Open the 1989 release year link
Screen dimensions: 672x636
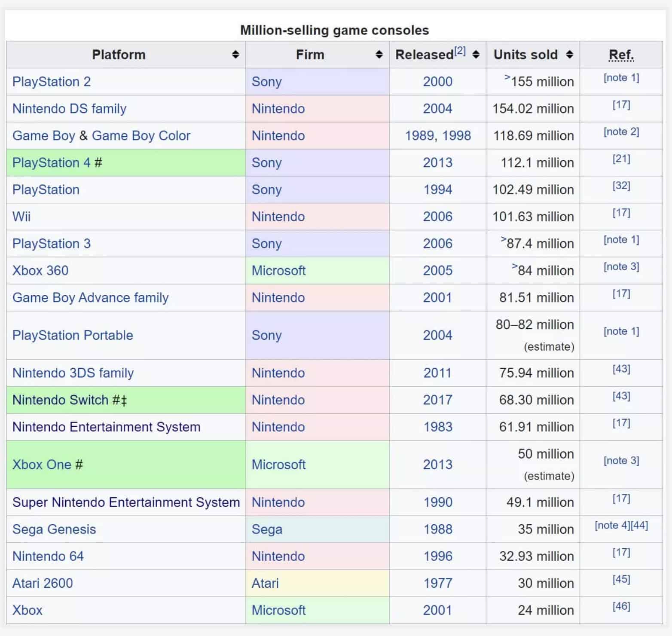419,136
